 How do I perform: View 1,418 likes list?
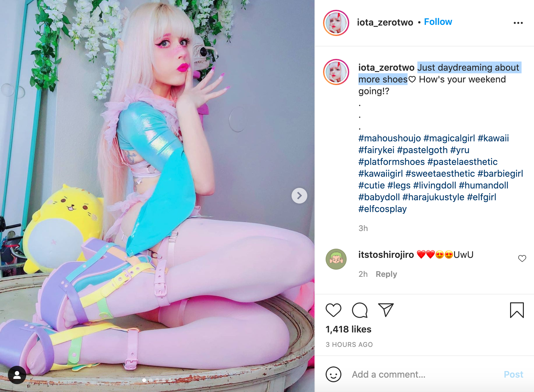tap(349, 329)
